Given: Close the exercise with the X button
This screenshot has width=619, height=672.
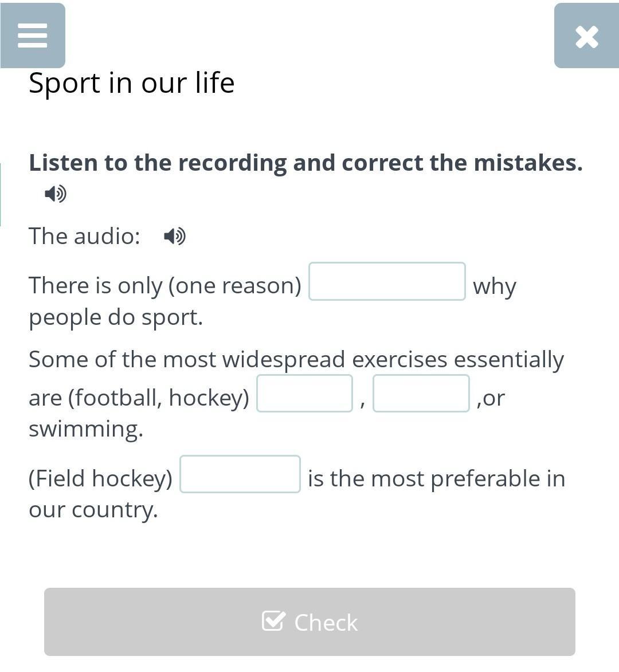Looking at the screenshot, I should coord(586,36).
